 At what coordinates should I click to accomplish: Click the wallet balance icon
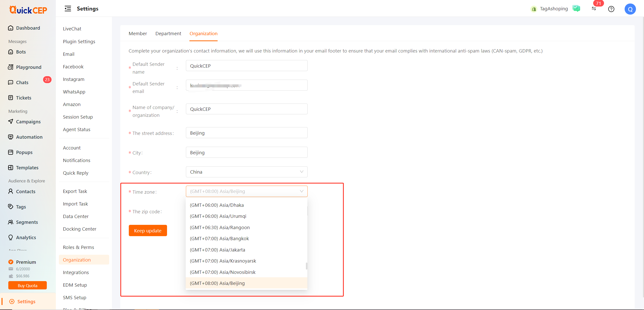click(x=11, y=276)
